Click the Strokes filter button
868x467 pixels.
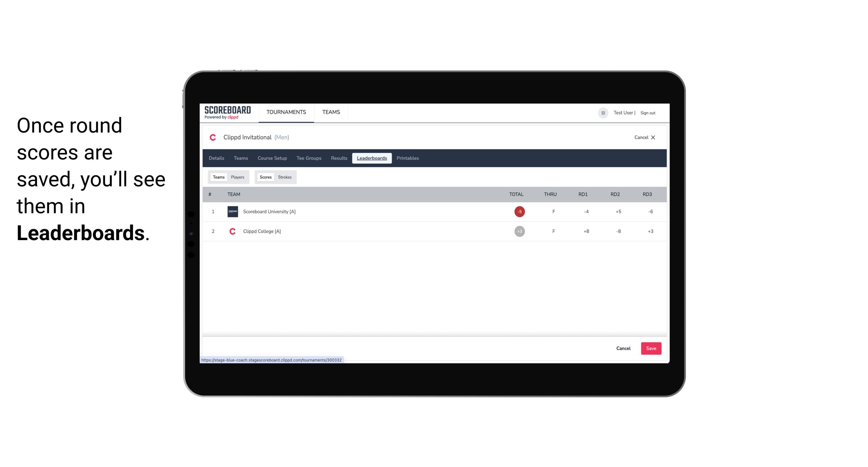285,177
